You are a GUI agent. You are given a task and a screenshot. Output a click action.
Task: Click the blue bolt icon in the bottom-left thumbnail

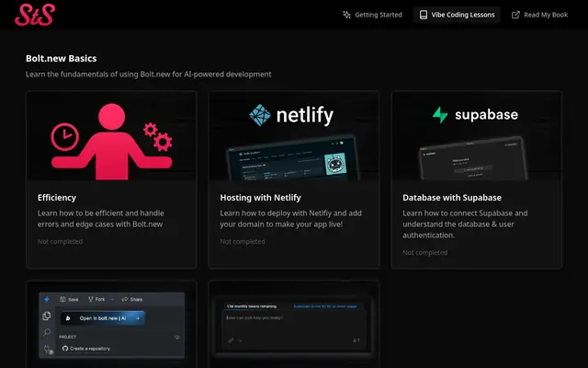(47, 299)
